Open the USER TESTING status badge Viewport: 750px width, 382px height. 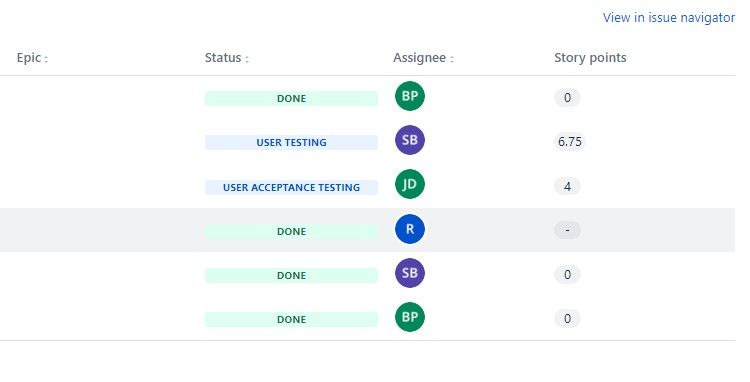(x=291, y=142)
